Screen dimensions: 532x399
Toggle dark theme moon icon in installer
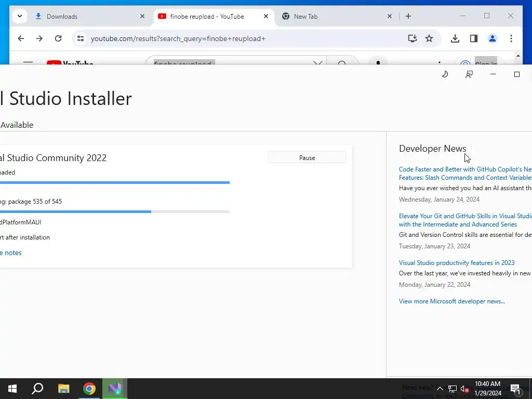click(x=445, y=74)
